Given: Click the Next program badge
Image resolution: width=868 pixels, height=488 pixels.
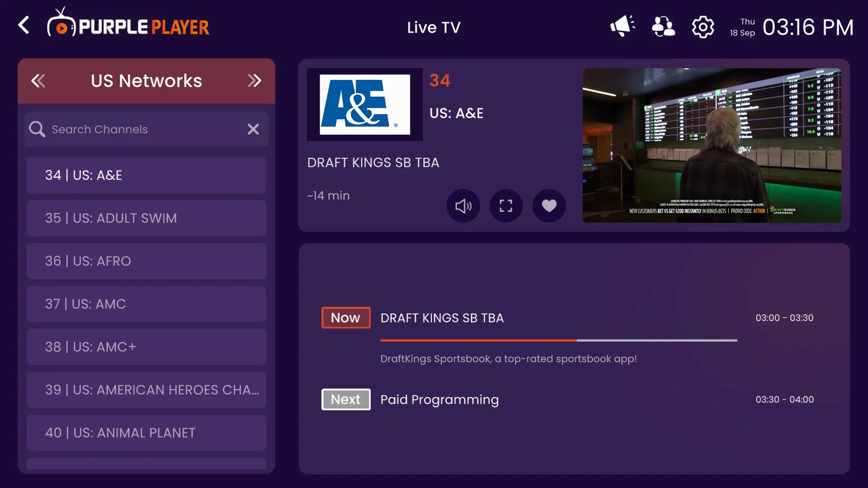Looking at the screenshot, I should tap(346, 399).
